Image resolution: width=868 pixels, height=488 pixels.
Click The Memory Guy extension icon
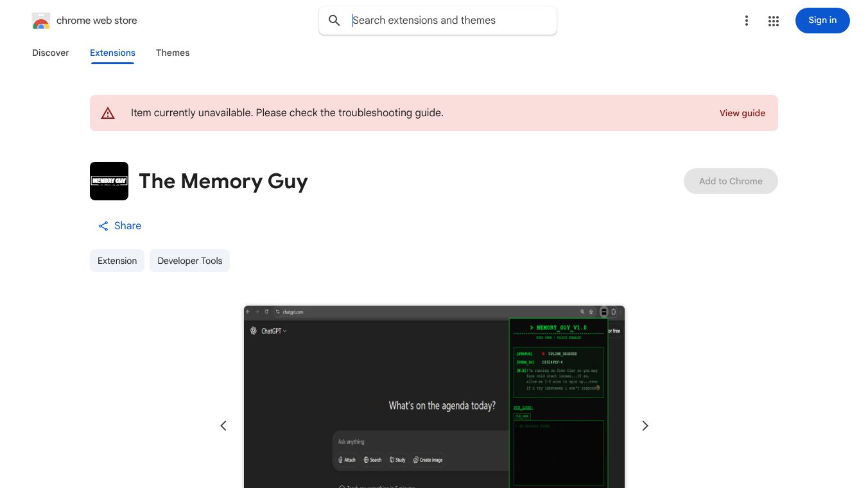coord(109,180)
